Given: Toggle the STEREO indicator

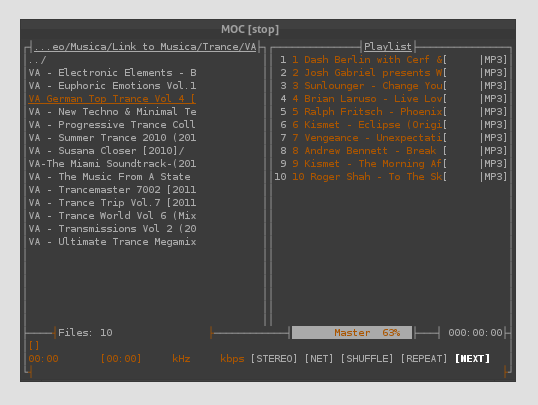Looking at the screenshot, I should (274, 359).
